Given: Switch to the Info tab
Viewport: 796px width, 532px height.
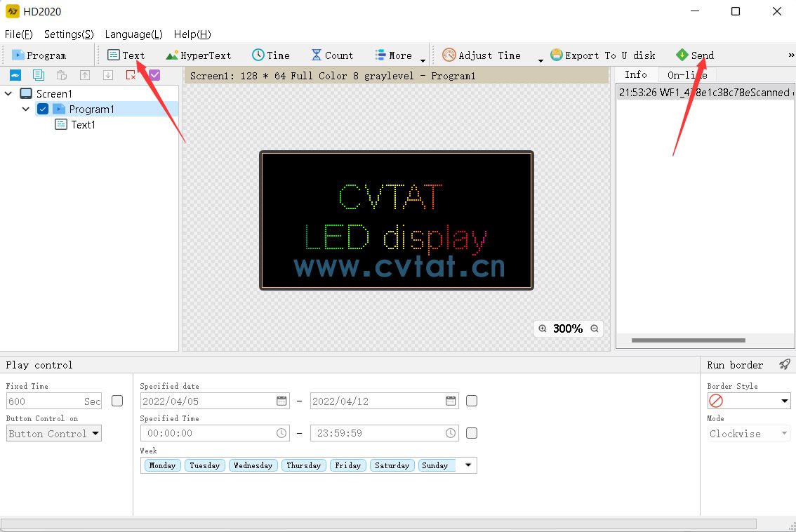Looking at the screenshot, I should click(636, 74).
